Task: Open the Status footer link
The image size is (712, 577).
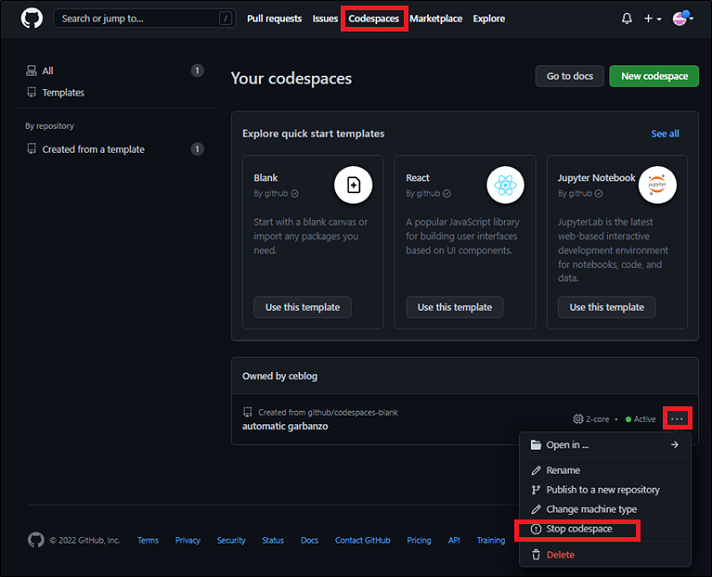Action: 273,540
